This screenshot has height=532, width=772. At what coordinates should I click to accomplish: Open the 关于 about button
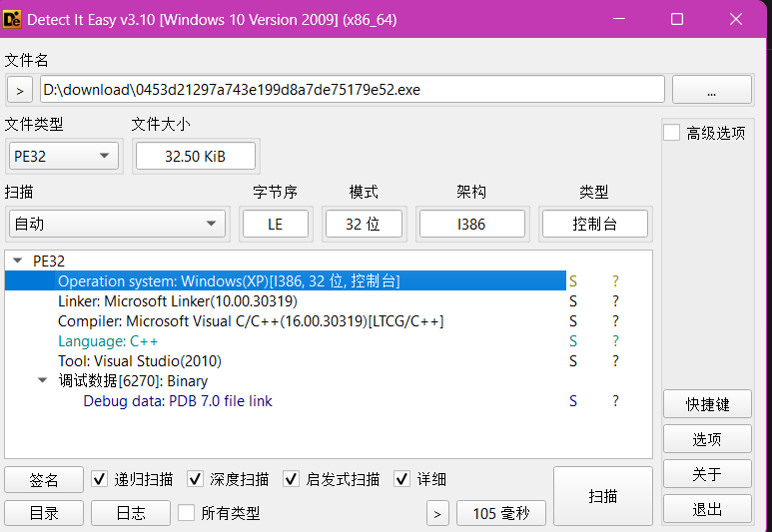(x=707, y=474)
